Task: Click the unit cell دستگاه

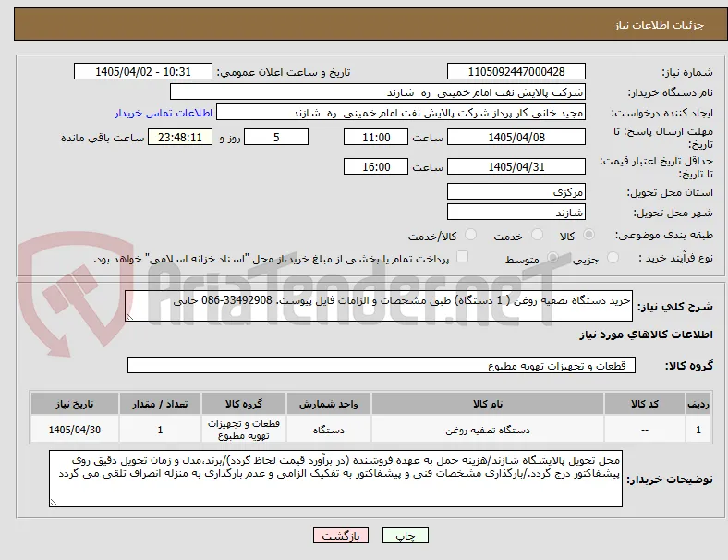Action: 328,430
